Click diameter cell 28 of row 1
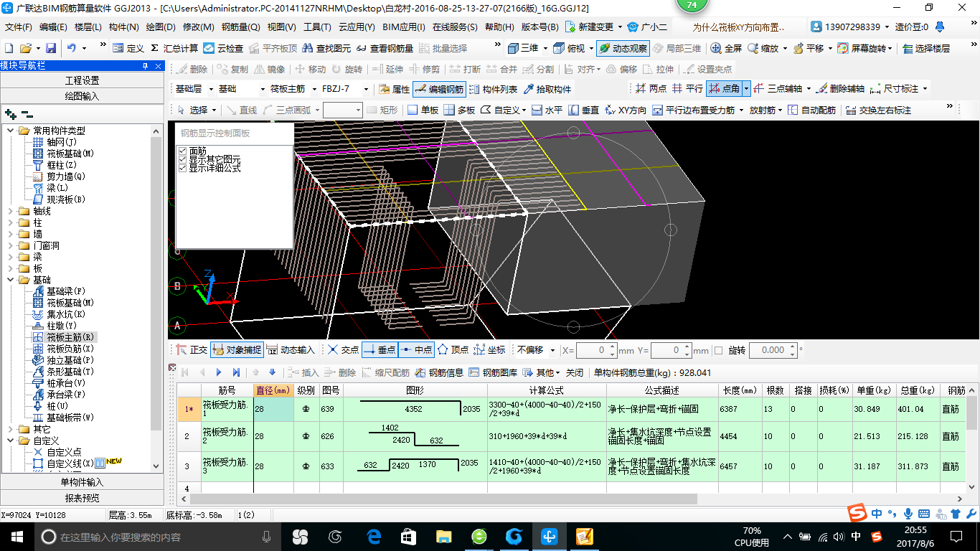The height and width of the screenshot is (551, 980). click(x=273, y=409)
